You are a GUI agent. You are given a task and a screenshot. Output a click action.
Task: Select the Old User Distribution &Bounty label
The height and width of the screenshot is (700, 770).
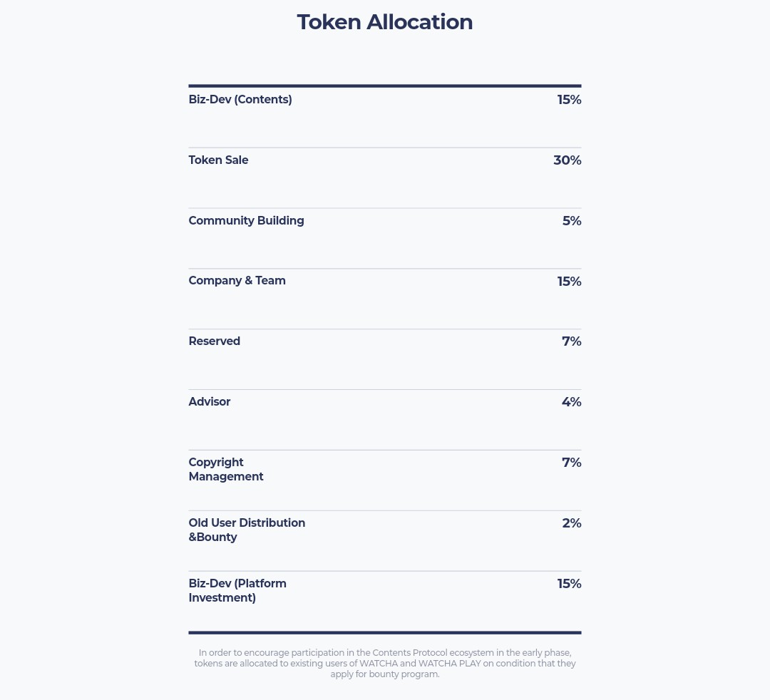pos(247,530)
